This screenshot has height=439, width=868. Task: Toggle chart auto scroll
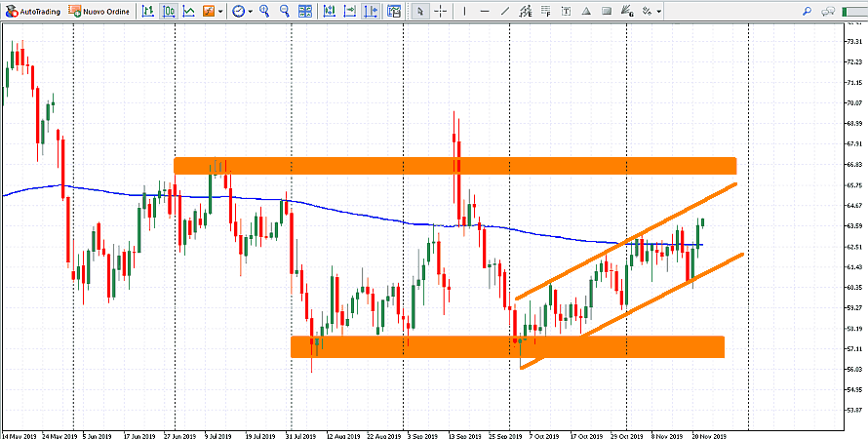pos(349,11)
